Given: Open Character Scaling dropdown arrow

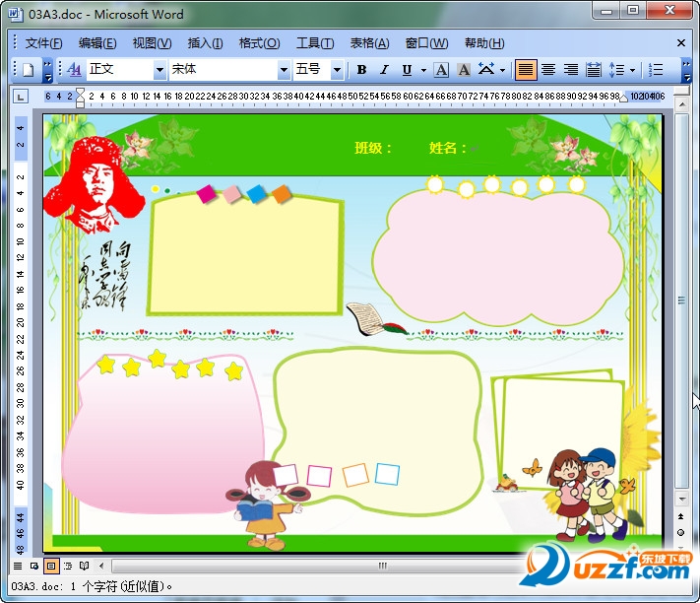Looking at the screenshot, I should click(503, 70).
